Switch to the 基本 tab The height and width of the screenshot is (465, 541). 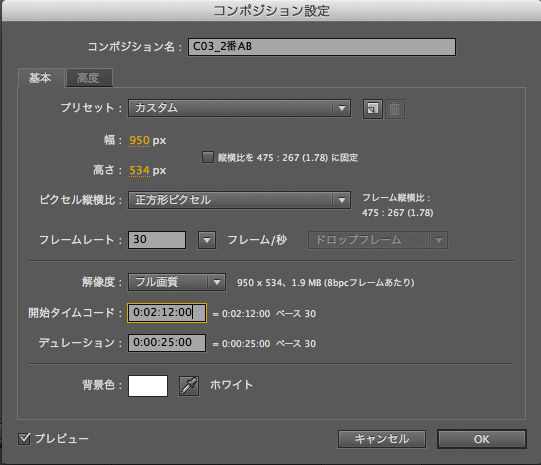coord(40,78)
